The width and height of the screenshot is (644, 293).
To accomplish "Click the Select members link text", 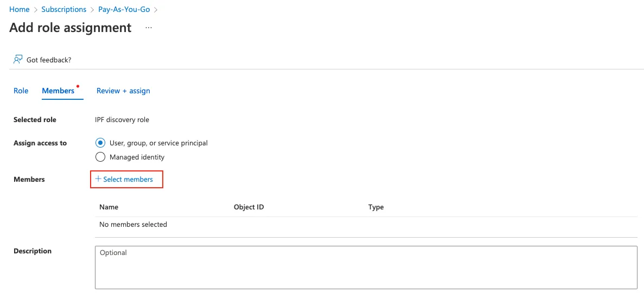I will coord(128,179).
